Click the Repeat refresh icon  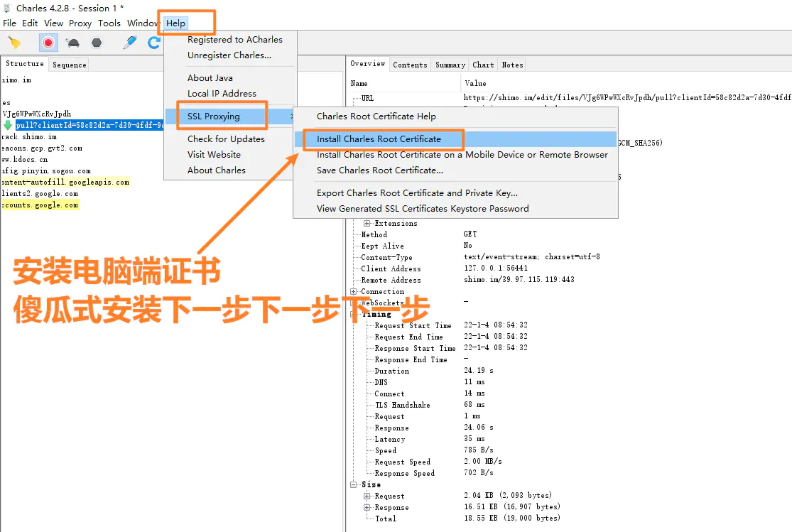click(154, 43)
